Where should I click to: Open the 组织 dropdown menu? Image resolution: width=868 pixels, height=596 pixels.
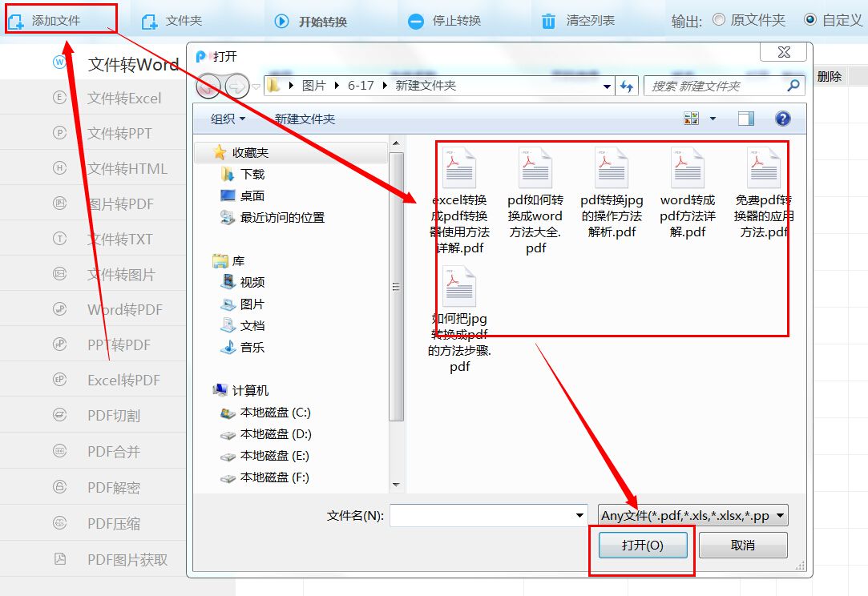point(228,119)
